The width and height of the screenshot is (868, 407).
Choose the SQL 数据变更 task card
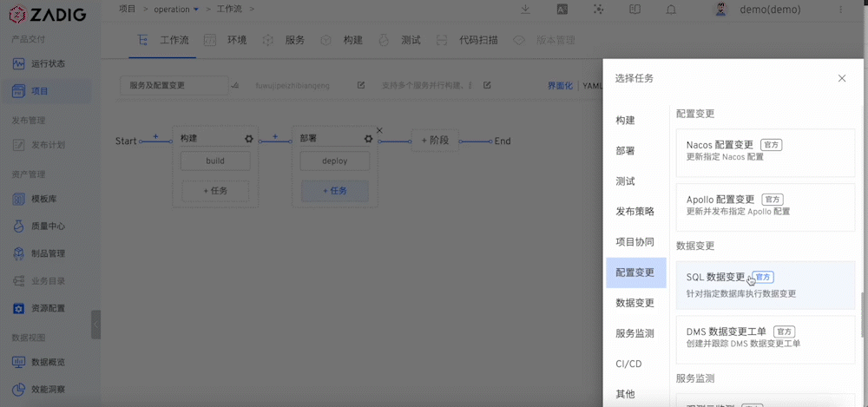[766, 286]
